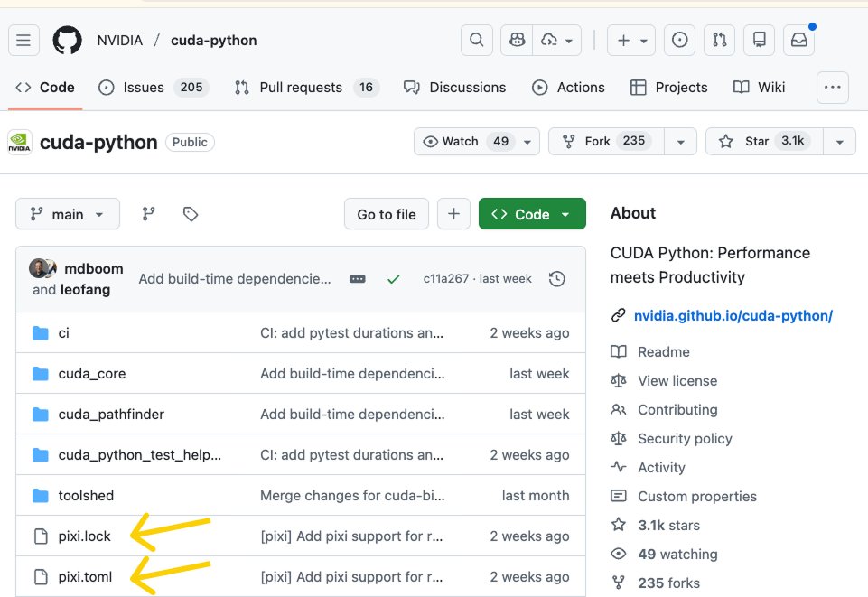
Task: Open the cuda_core folder
Action: click(92, 374)
